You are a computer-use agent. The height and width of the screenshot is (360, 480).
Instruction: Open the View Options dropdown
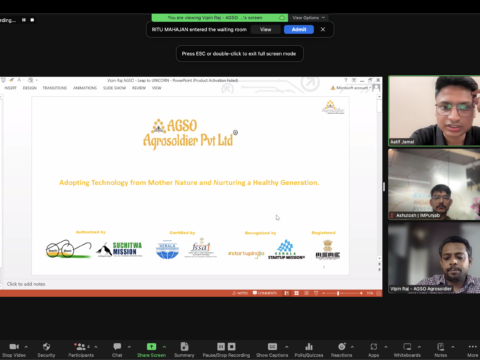tap(309, 18)
